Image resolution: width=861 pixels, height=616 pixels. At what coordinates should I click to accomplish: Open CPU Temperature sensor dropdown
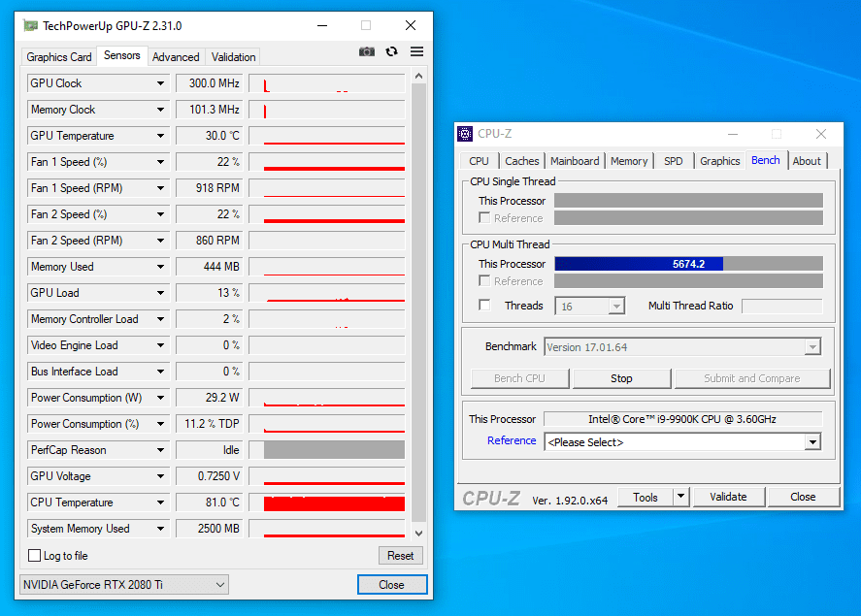[160, 503]
